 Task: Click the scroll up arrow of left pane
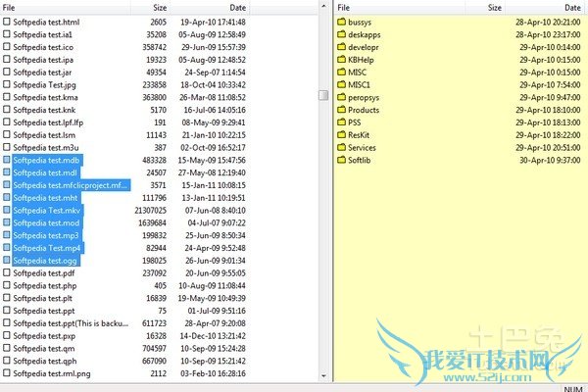pos(323,7)
